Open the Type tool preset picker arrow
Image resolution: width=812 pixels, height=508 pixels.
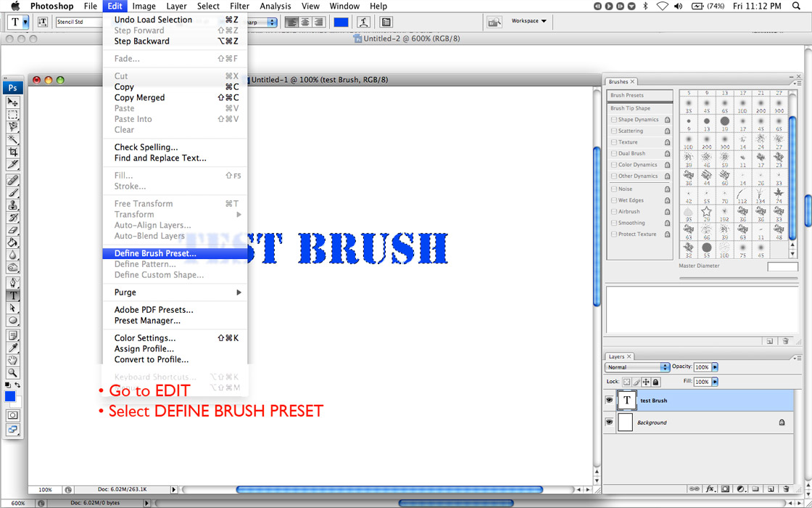tap(25, 22)
